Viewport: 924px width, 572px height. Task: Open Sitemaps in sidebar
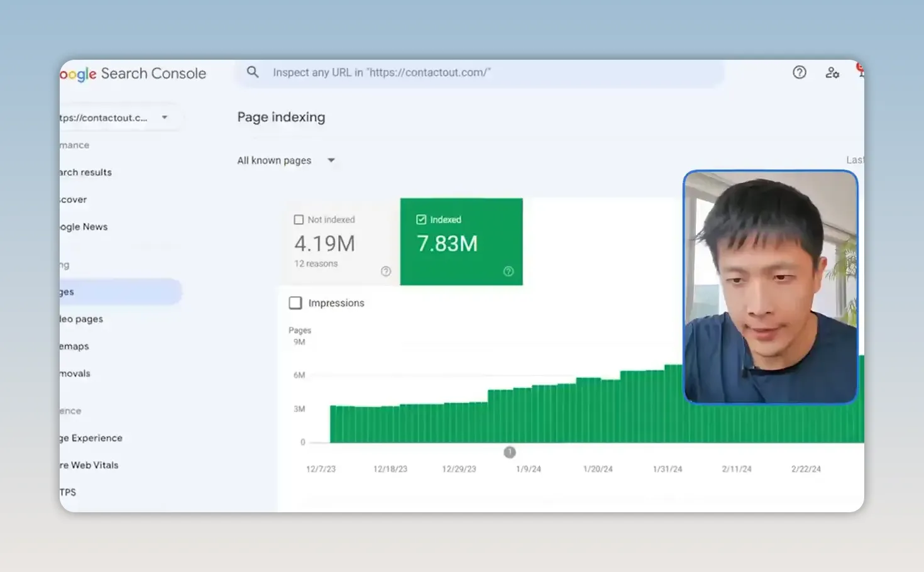pyautogui.click(x=74, y=346)
